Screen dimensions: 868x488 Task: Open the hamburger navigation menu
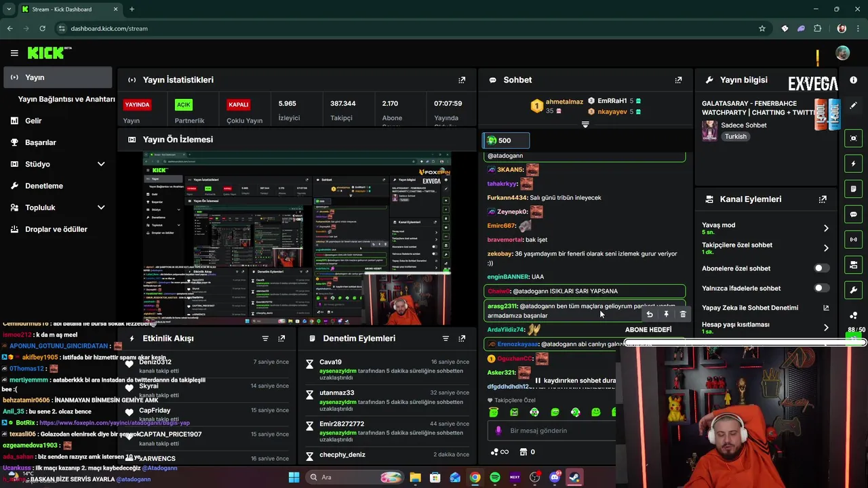14,53
